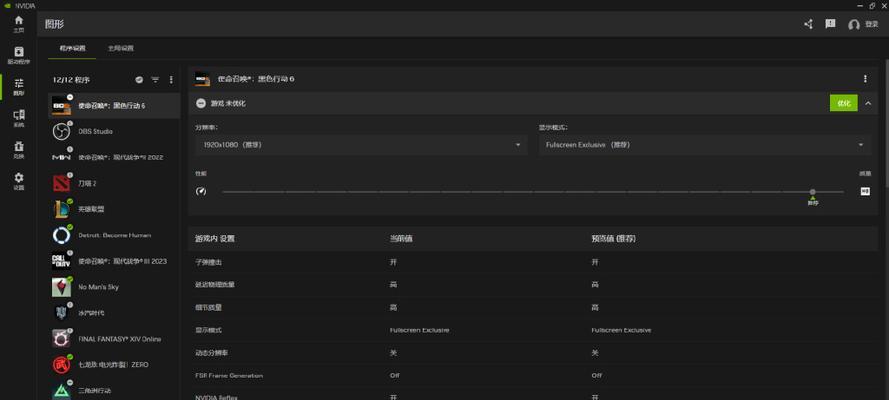
Task: Switch to the 全局设置 tab
Action: pyautogui.click(x=121, y=49)
